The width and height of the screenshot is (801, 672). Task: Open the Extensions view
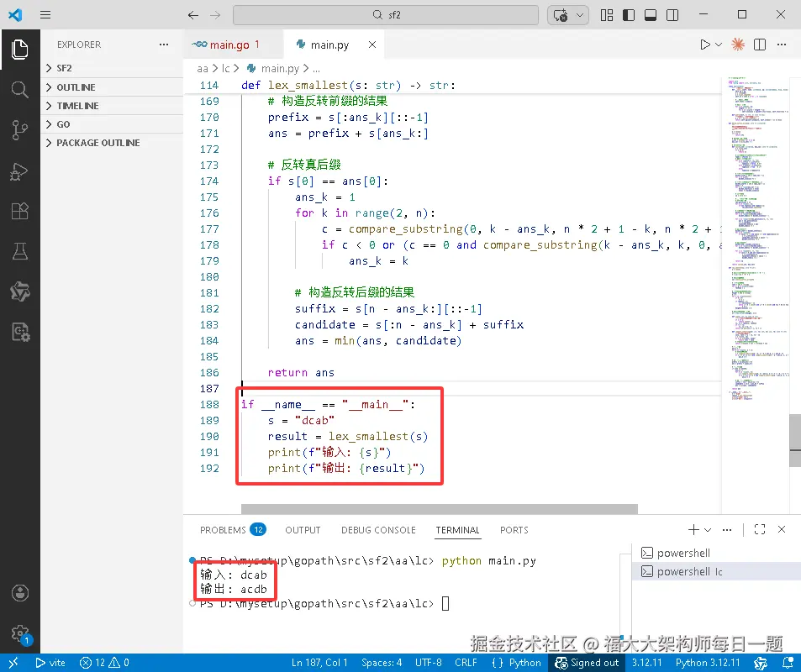click(19, 212)
